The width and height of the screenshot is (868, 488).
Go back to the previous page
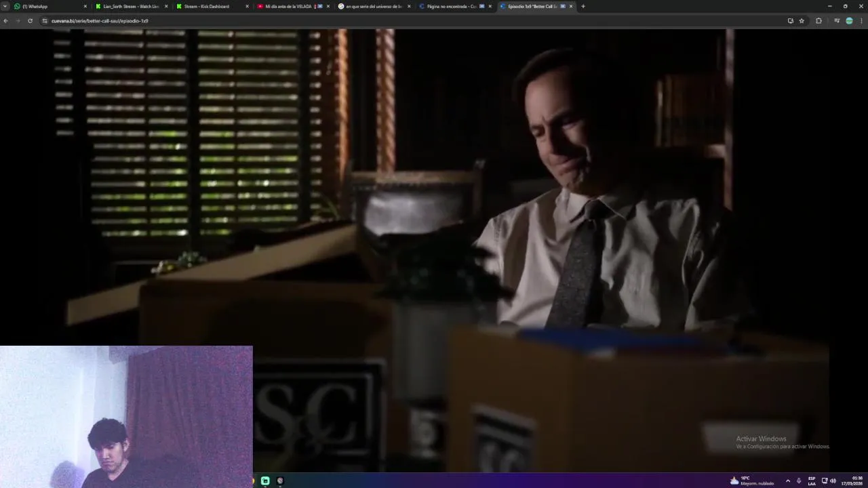coord(6,21)
